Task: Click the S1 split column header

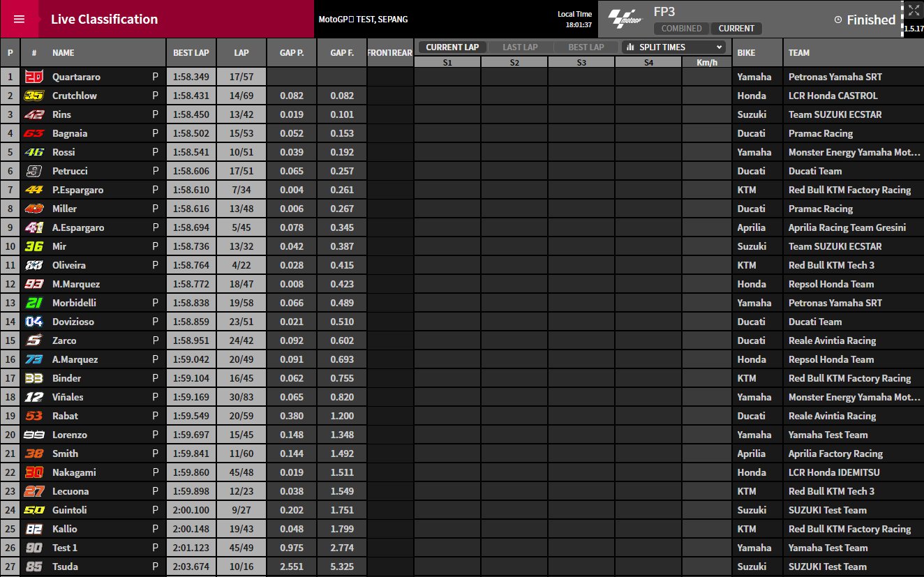Action: click(x=447, y=62)
